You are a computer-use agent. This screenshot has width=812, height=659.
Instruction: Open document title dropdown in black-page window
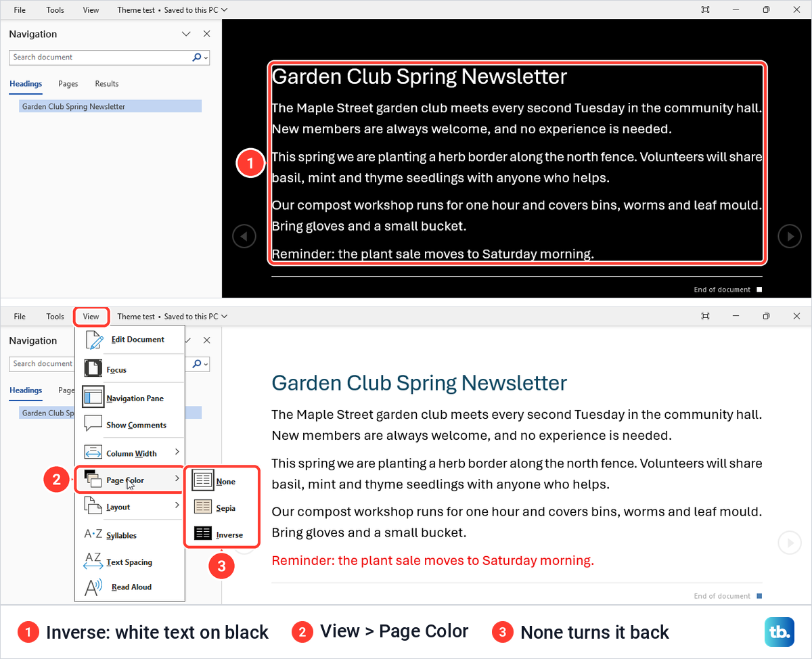pos(225,10)
